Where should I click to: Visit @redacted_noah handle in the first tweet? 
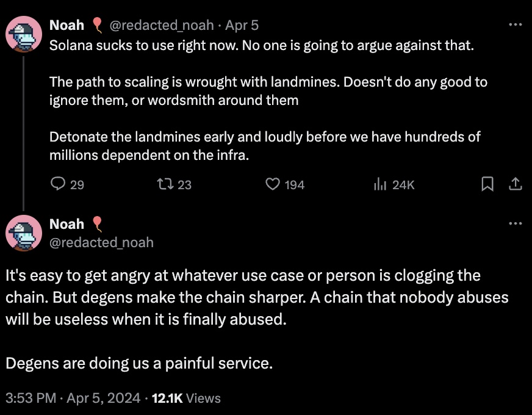162,26
